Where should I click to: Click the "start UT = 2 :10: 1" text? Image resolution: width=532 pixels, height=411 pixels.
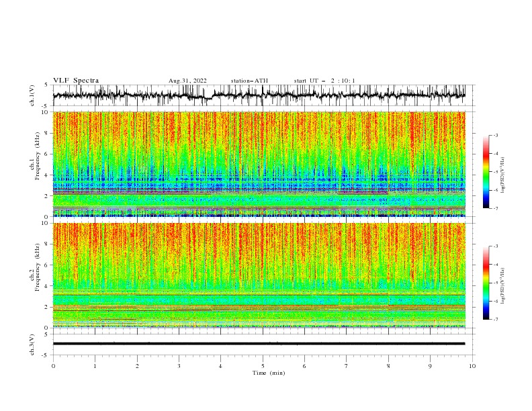point(324,81)
